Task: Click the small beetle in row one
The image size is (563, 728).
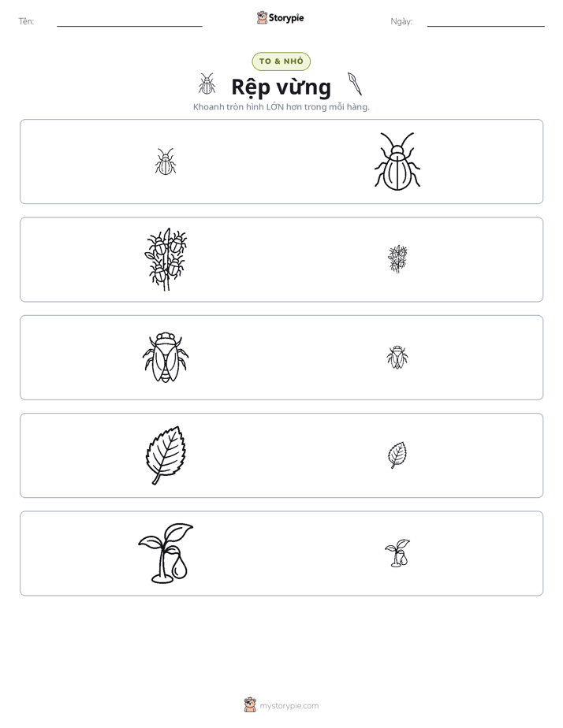Action: click(x=166, y=162)
